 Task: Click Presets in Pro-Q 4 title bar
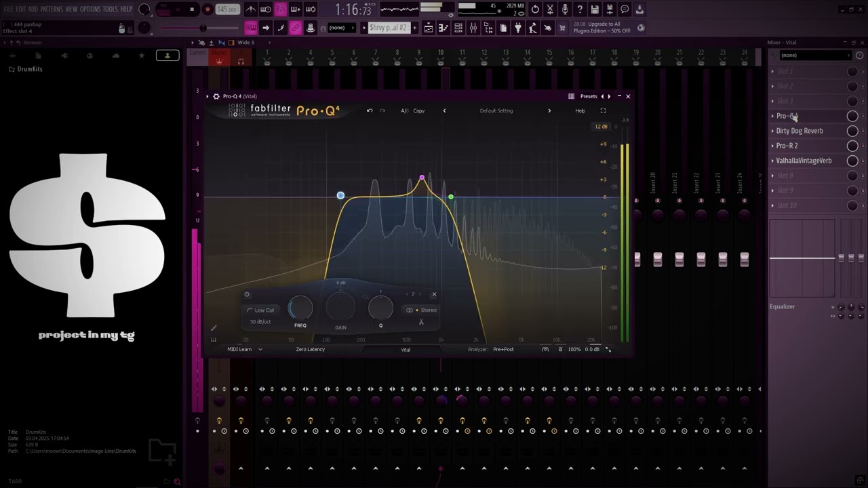point(589,96)
